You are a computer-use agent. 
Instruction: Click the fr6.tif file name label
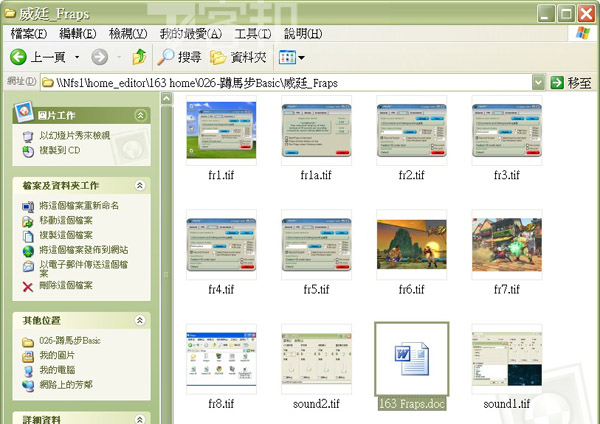(x=412, y=289)
